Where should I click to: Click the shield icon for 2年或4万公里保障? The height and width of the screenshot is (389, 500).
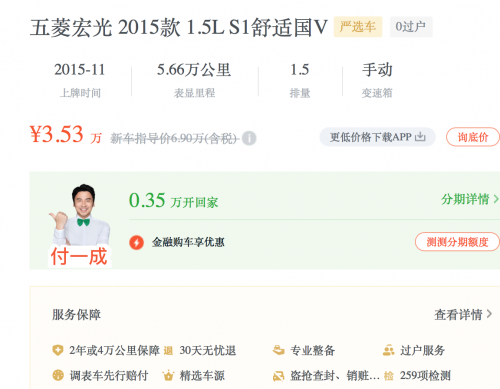(58, 350)
